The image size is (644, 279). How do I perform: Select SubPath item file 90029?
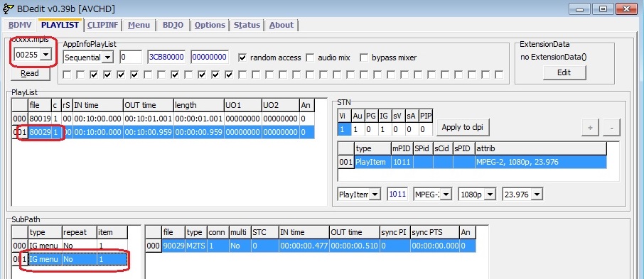point(173,246)
